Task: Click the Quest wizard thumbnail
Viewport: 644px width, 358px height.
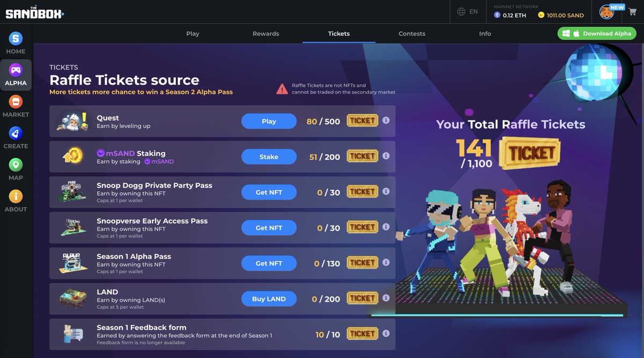Action: (72, 121)
